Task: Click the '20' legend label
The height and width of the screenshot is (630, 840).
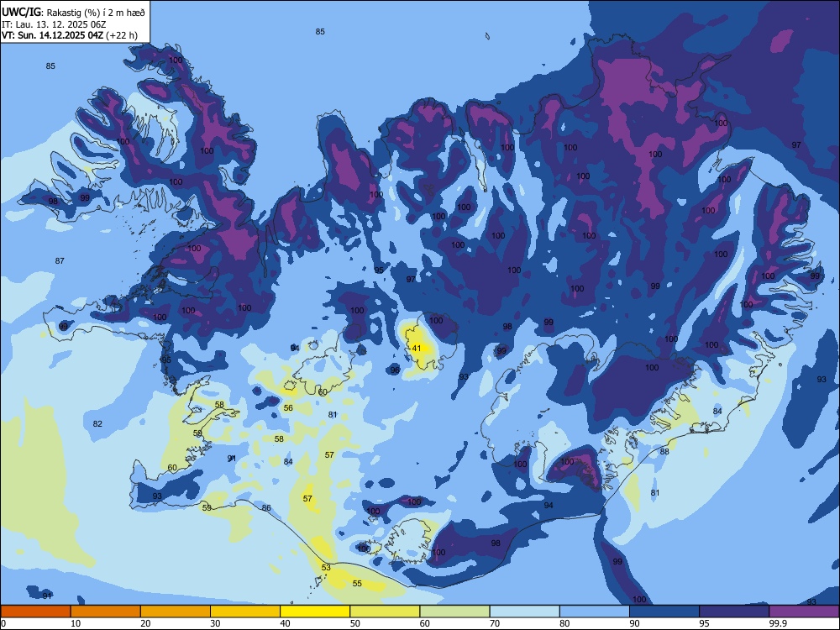Action: coord(145,623)
